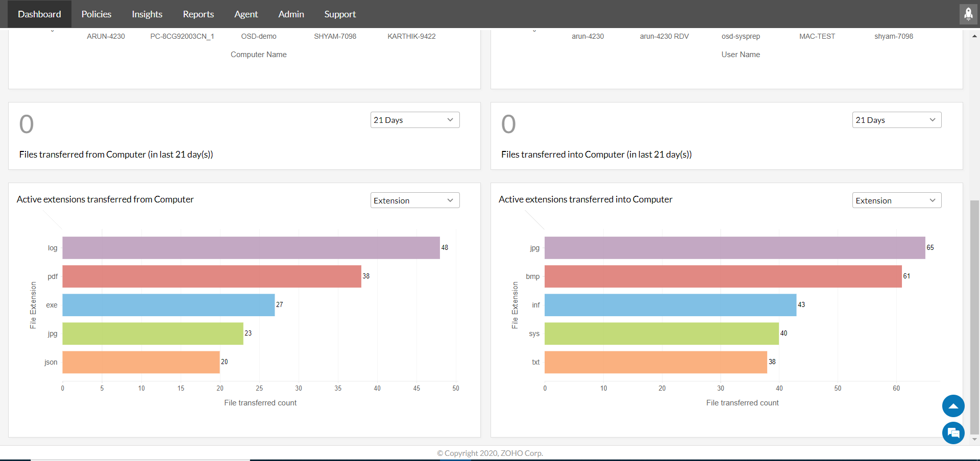This screenshot has height=461, width=980.
Task: Click the arun-4230 RDV user label
Action: pyautogui.click(x=664, y=36)
